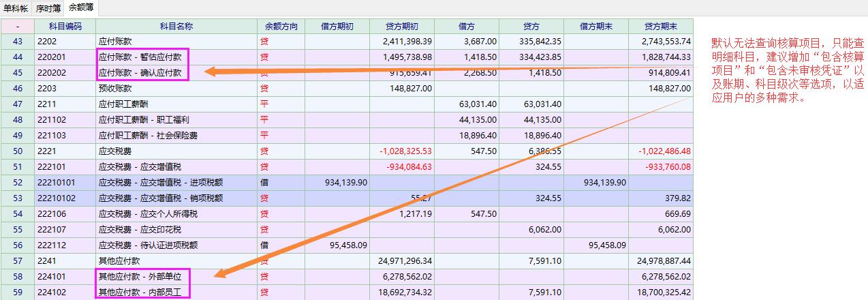The image size is (868, 300).
Task: Select account code 224102 cell
Action: click(x=65, y=292)
